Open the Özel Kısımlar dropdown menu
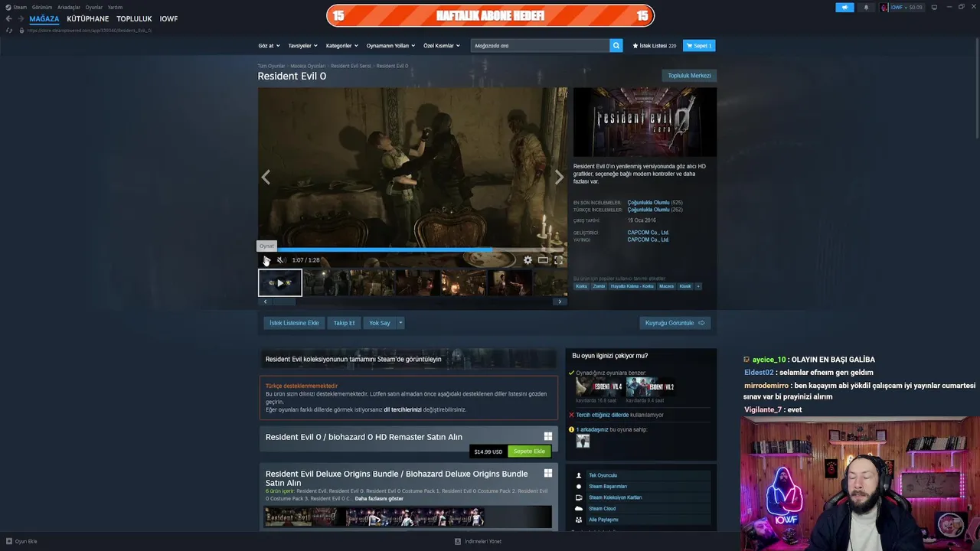 [442, 46]
